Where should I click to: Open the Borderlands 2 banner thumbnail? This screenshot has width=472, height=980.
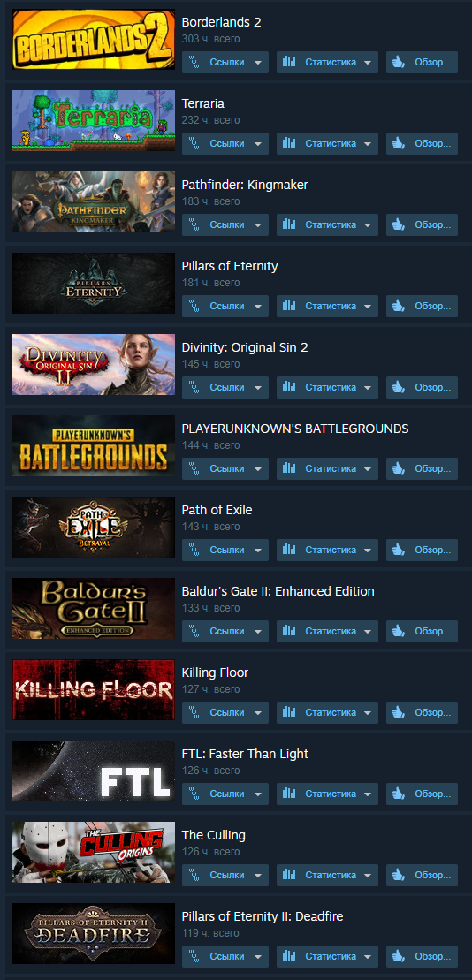tap(94, 40)
